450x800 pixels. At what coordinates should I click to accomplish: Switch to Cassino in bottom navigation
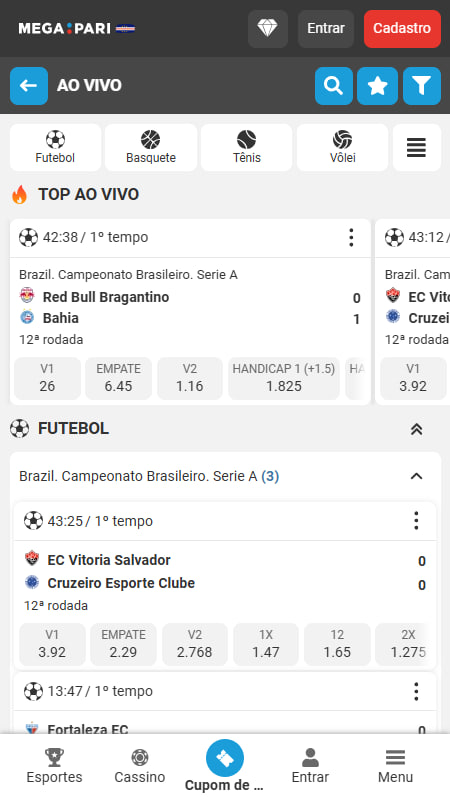click(x=140, y=766)
